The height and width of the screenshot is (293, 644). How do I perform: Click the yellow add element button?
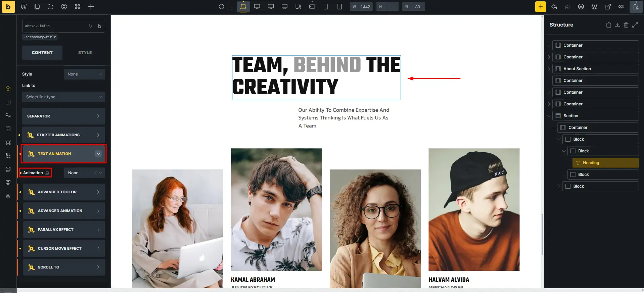541,7
